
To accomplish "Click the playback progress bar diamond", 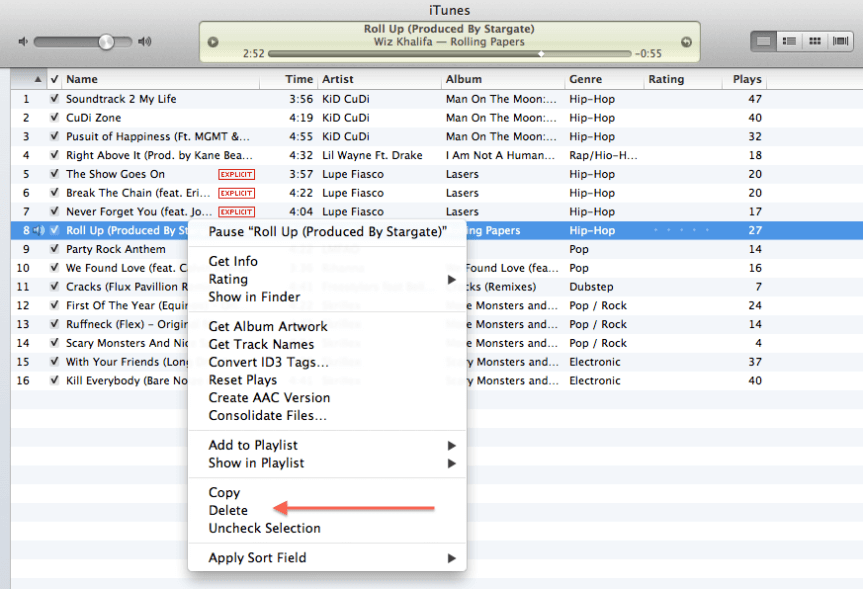I will [542, 53].
